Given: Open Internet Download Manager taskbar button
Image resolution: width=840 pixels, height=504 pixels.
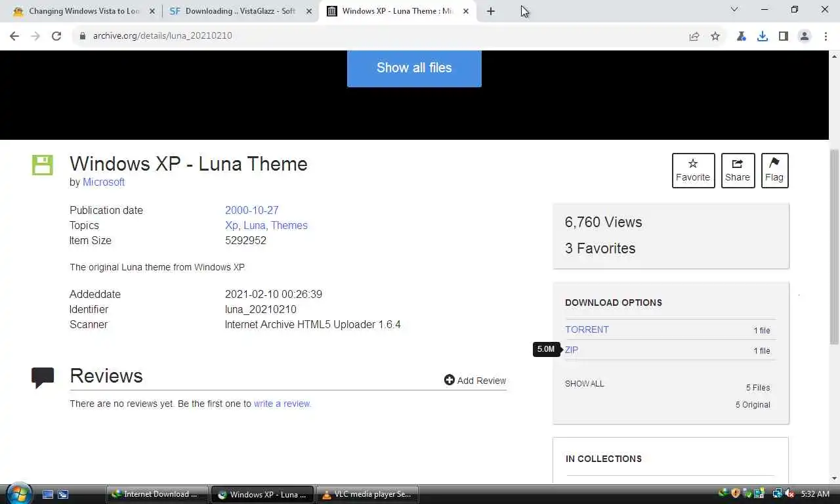Looking at the screenshot, I should click(x=157, y=494).
